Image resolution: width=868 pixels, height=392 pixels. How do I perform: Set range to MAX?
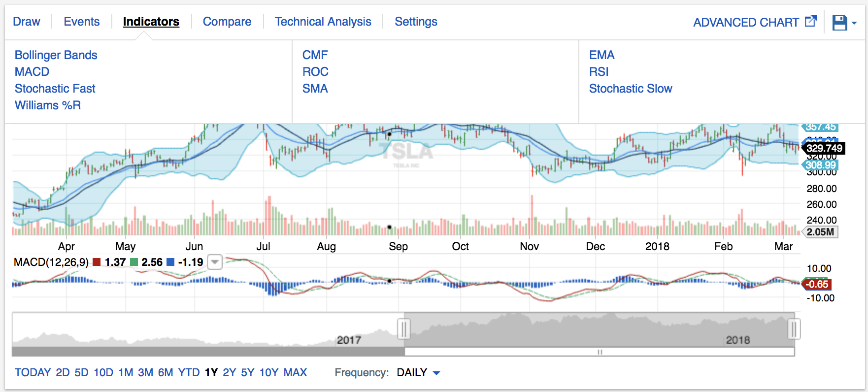click(295, 373)
